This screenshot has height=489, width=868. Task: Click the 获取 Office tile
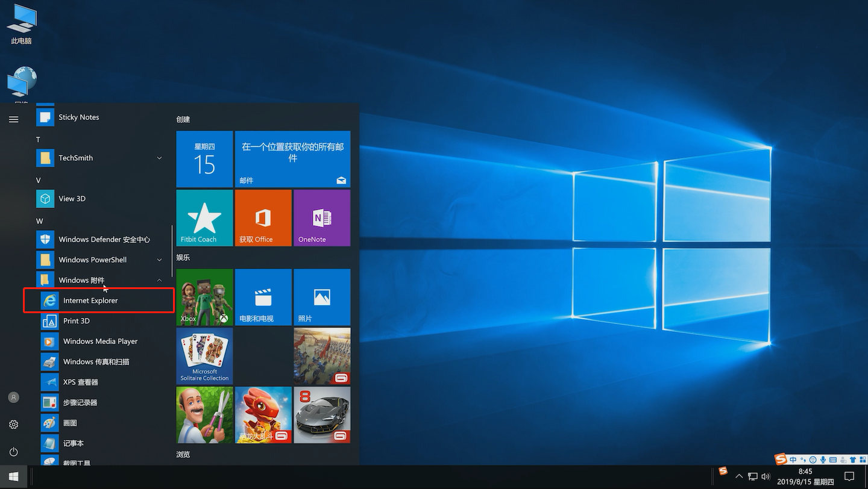263,218
